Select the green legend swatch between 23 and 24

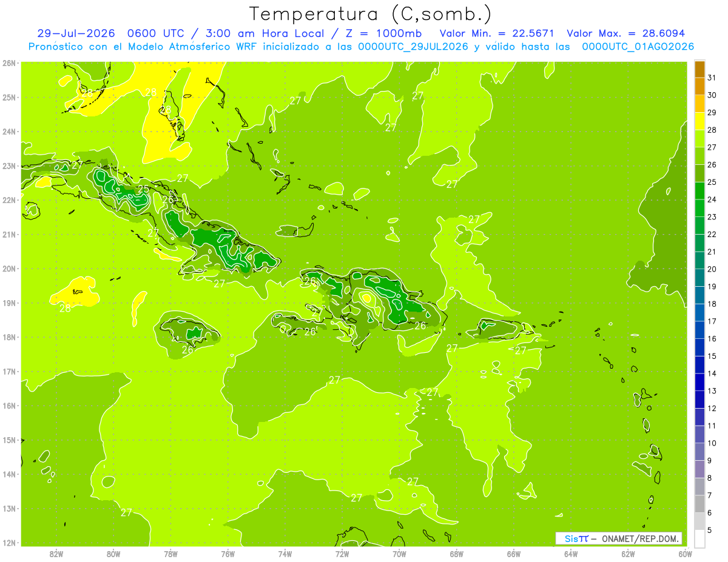[700, 208]
